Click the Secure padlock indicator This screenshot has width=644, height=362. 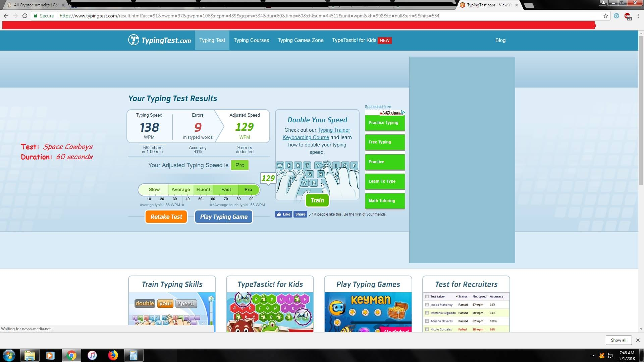tap(44, 16)
